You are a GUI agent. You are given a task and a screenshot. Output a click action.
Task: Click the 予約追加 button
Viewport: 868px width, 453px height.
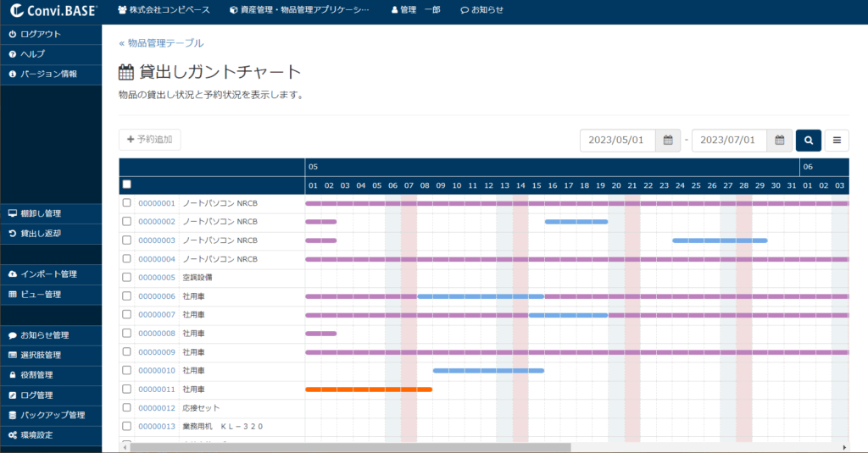pos(150,140)
